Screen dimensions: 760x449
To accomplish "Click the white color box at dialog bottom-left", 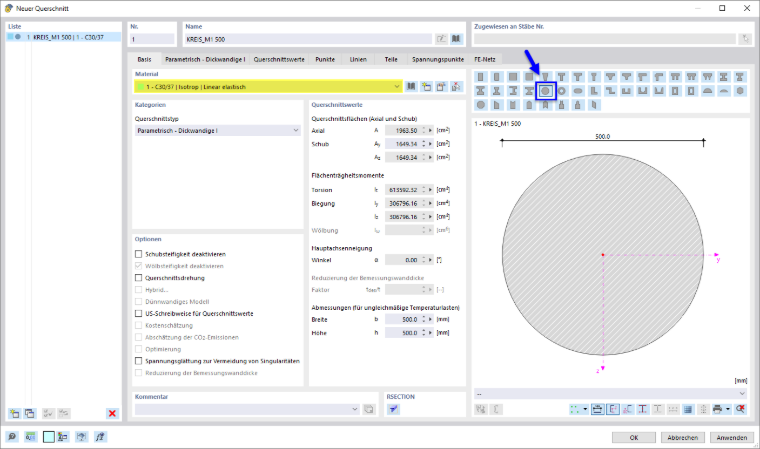I will [x=48, y=437].
